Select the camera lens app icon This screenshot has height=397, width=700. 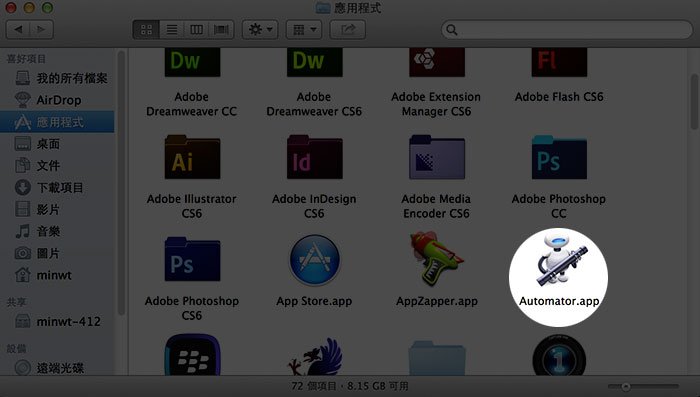[x=559, y=355]
